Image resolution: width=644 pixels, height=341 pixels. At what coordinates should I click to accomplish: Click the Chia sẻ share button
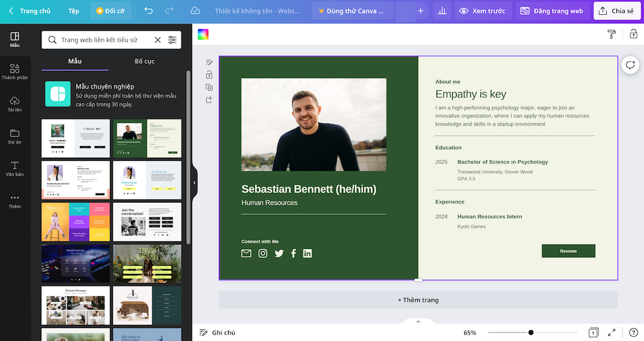click(x=616, y=11)
